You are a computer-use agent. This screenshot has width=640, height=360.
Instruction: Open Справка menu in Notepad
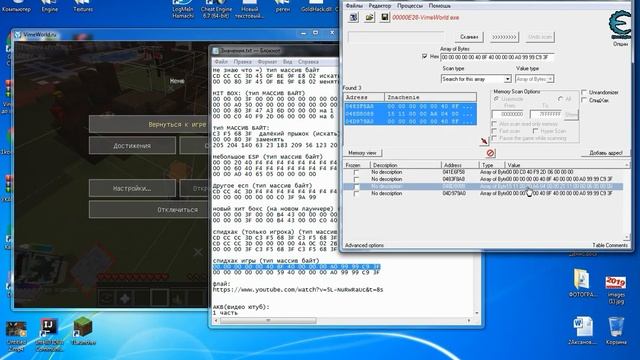[308, 62]
